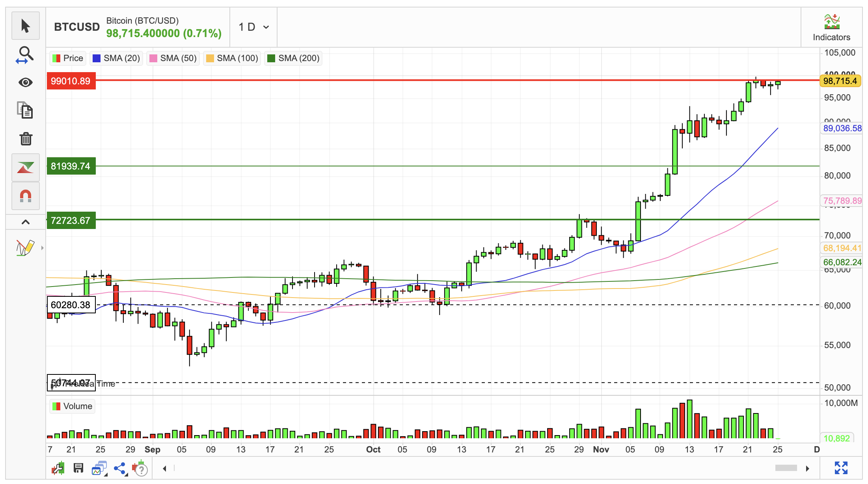Click the Bitcoin (BTC/USD) title text
Image resolution: width=868 pixels, height=484 pixels.
[x=142, y=20]
